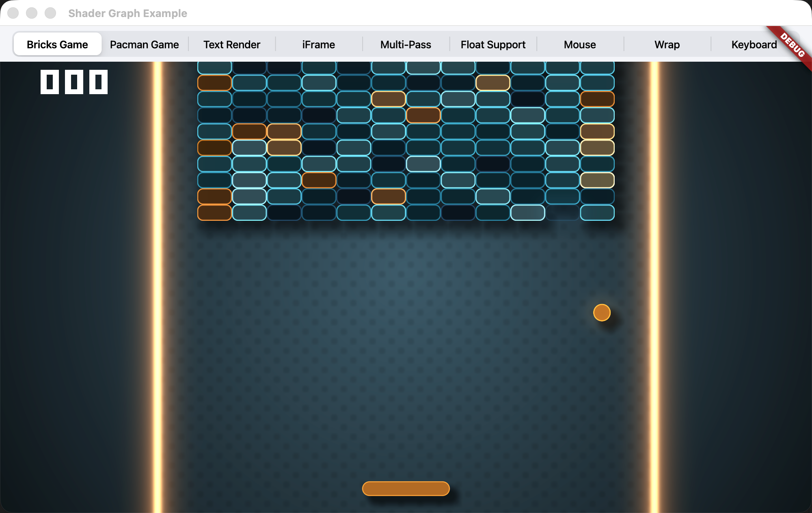Click the red DEBUG corner banner

792,45
